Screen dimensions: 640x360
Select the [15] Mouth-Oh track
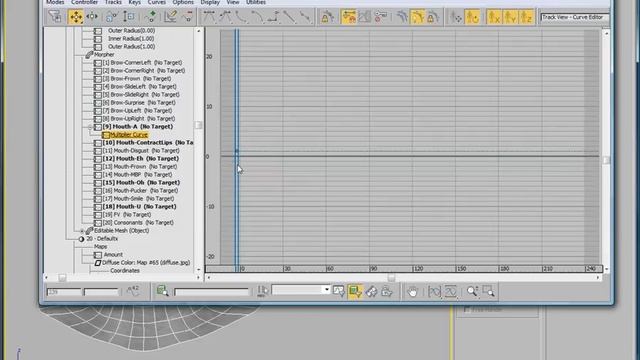coord(141,182)
